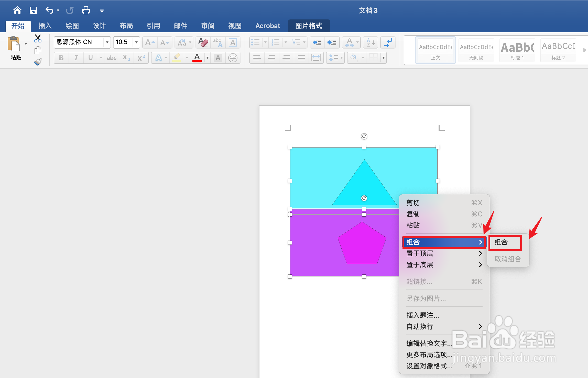Image resolution: width=588 pixels, height=378 pixels.
Task: Toggle Bold formatting
Action: point(61,58)
